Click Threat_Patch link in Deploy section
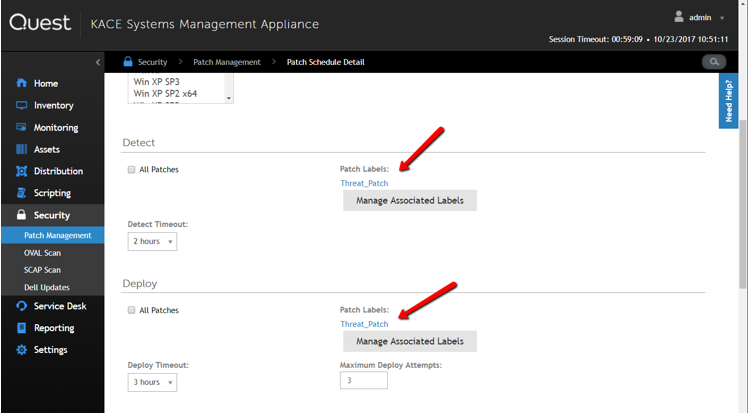 (x=364, y=324)
